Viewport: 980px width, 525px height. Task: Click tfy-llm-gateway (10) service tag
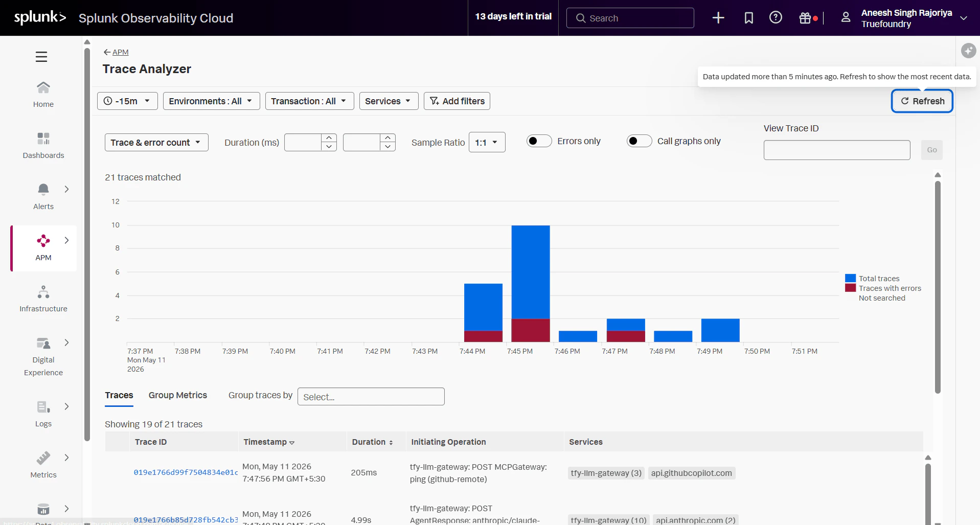pos(608,520)
